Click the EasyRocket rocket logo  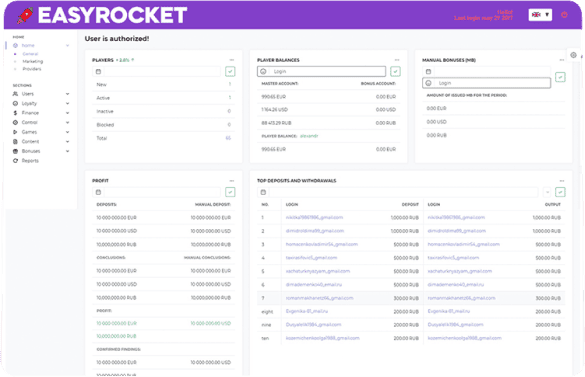25,15
